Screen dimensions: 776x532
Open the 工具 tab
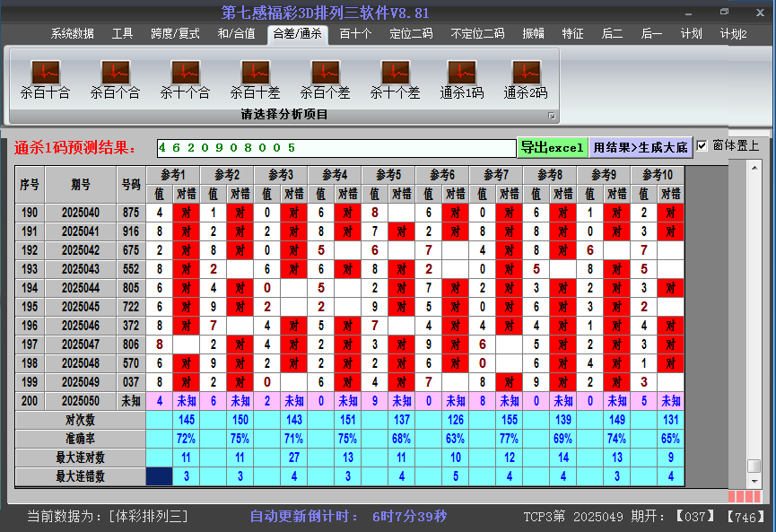point(122,34)
